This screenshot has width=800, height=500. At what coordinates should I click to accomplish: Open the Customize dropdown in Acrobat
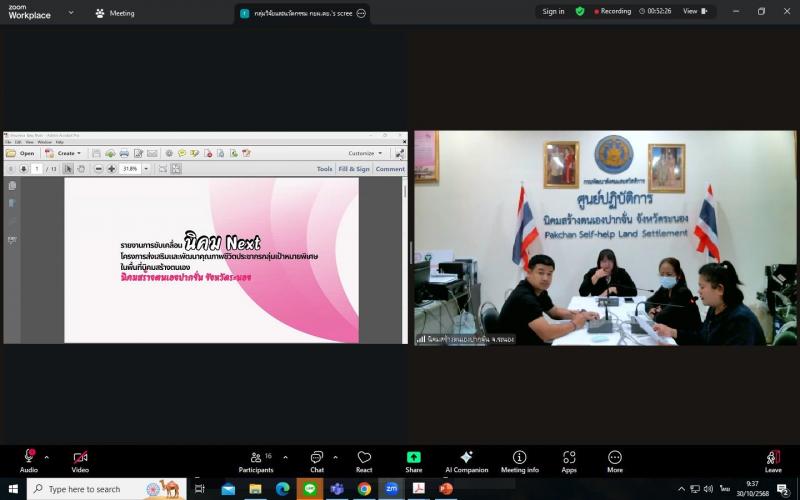pos(365,153)
